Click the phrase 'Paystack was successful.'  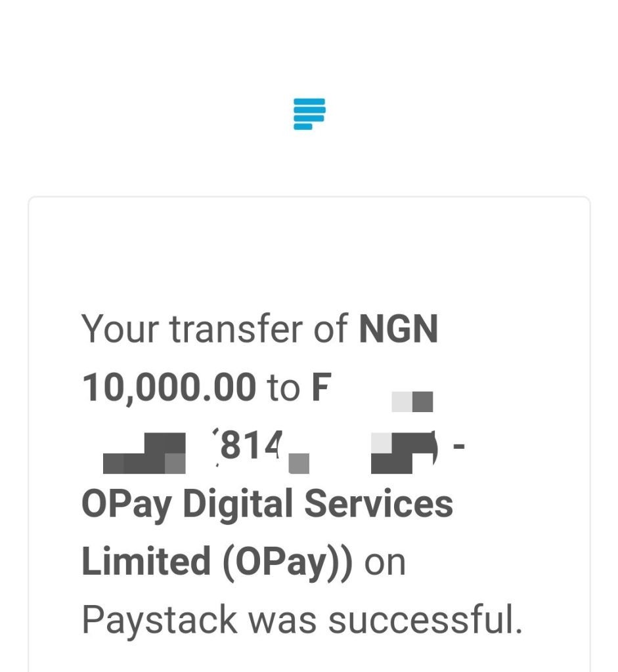click(x=302, y=619)
